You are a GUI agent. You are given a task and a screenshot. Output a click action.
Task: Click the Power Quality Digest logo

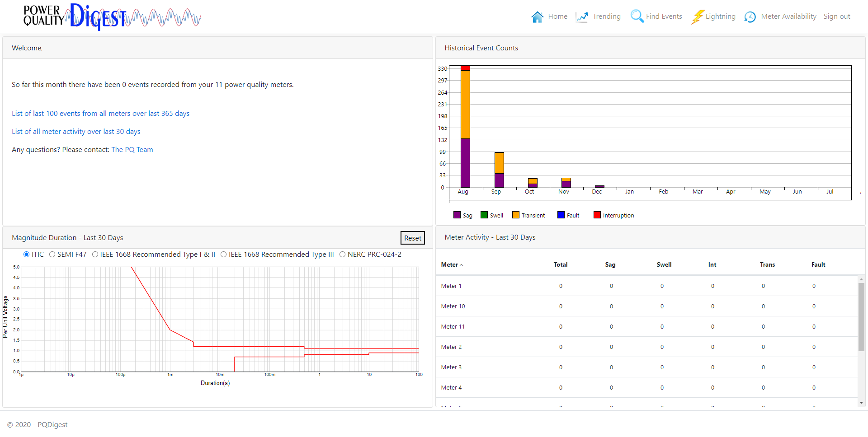click(x=112, y=17)
